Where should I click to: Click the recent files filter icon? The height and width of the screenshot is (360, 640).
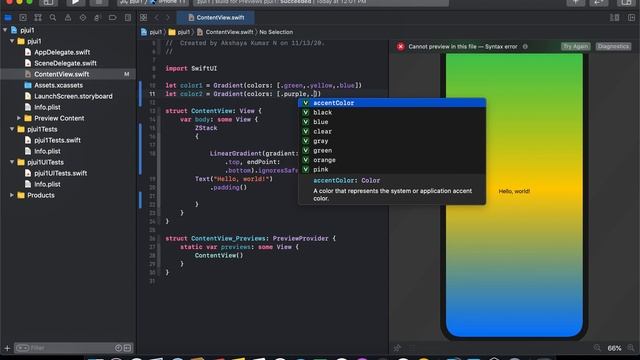coord(118,348)
